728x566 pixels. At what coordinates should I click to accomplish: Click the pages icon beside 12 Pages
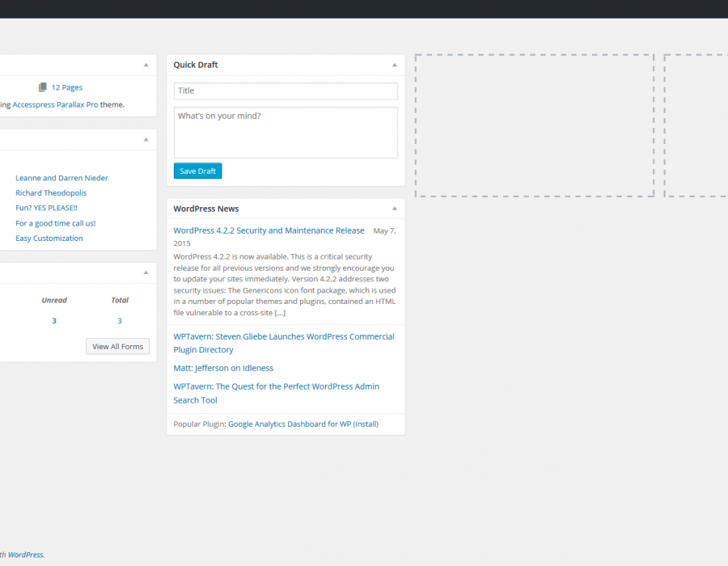tap(43, 87)
